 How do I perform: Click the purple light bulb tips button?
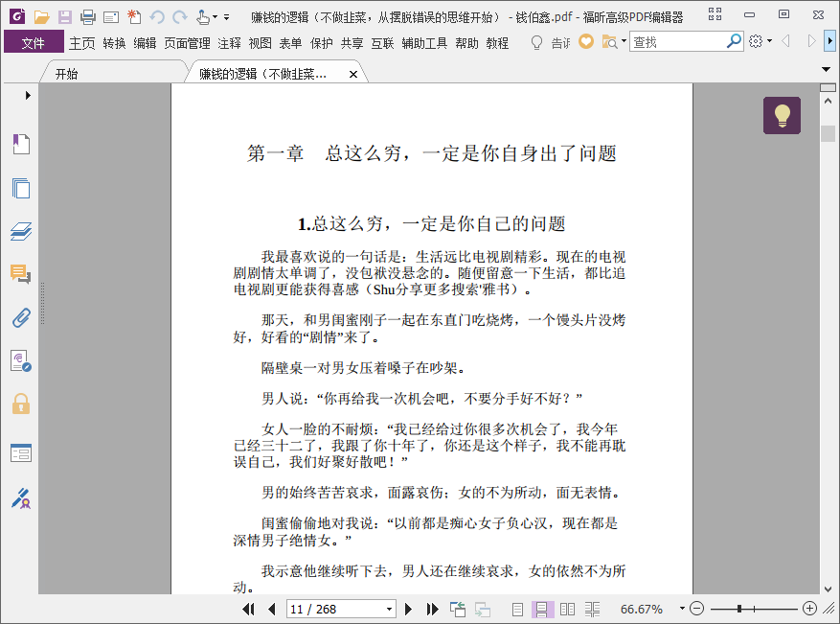[782, 115]
